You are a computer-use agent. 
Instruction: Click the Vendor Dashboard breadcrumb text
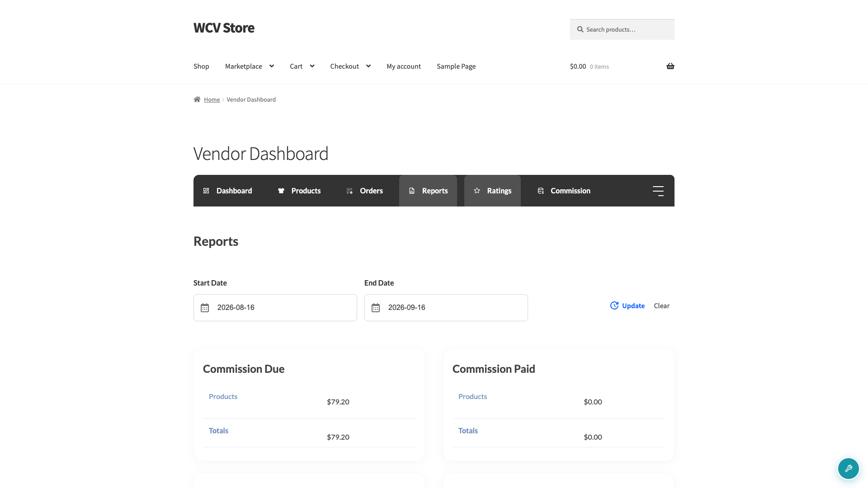click(251, 99)
